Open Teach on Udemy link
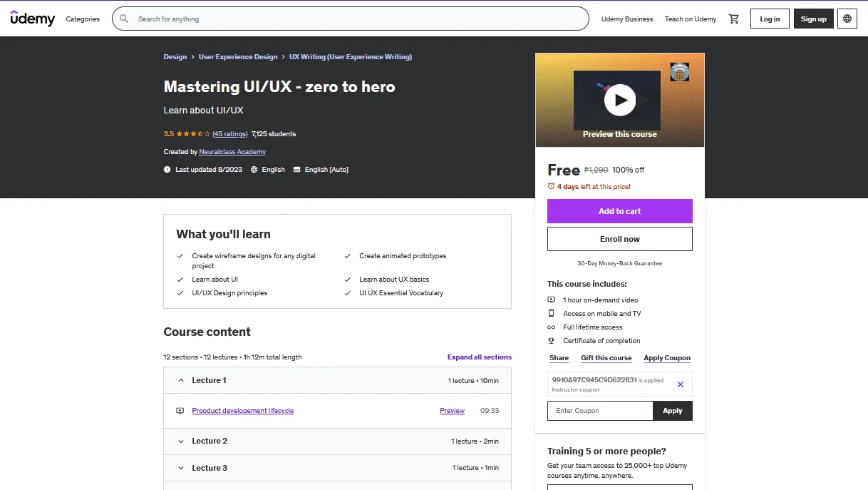The width and height of the screenshot is (868, 490). [691, 19]
